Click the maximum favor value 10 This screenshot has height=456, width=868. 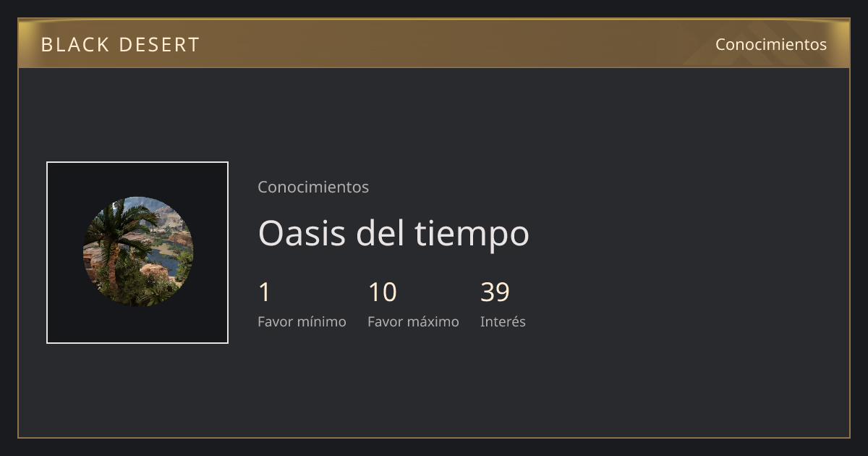click(383, 292)
